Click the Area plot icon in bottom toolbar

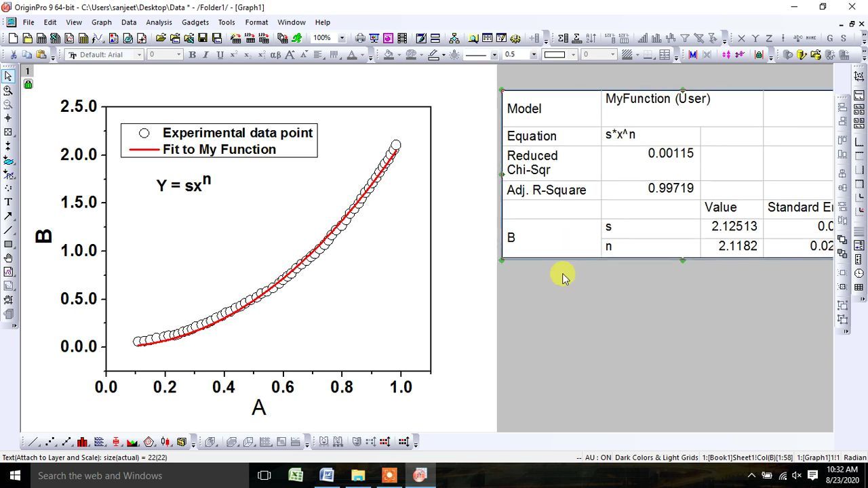133,442
